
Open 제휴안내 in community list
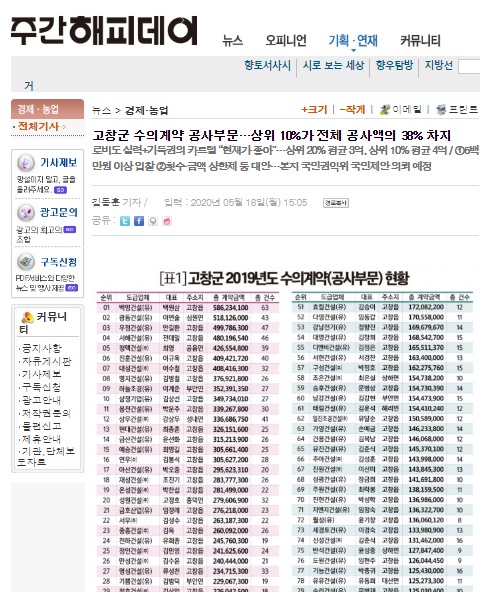[x=41, y=439]
